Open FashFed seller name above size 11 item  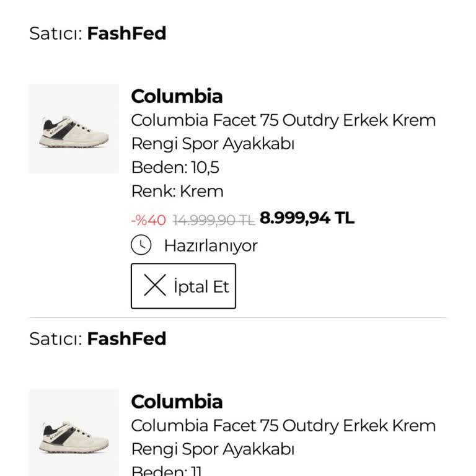coord(126,339)
